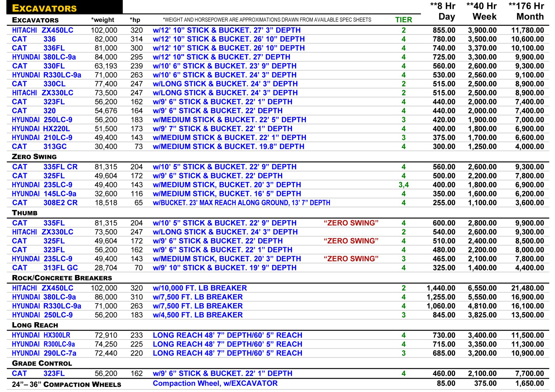
Task: Select the w/10,000 FT. LB BREAKER description
Action: [x=200, y=288]
